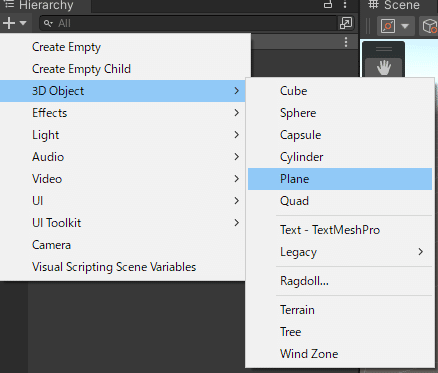Click the Scene tab grid icon
The width and height of the screenshot is (438, 373).
(x=373, y=4)
